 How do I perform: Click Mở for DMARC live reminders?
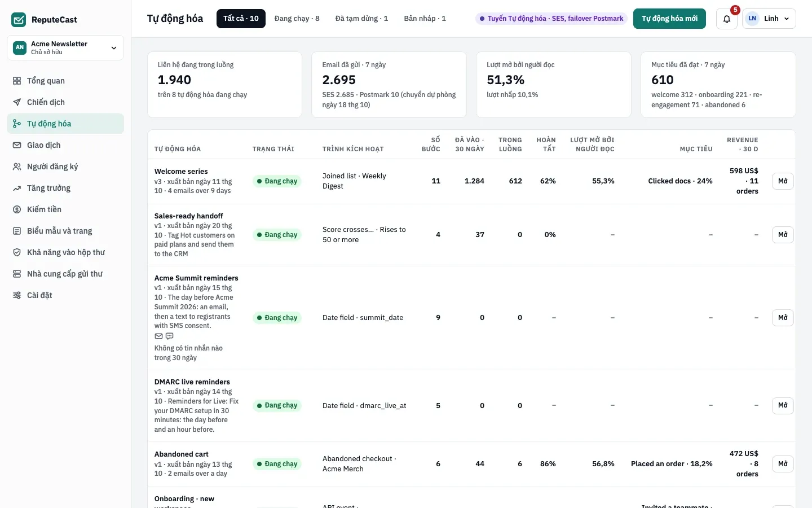pyautogui.click(x=783, y=405)
